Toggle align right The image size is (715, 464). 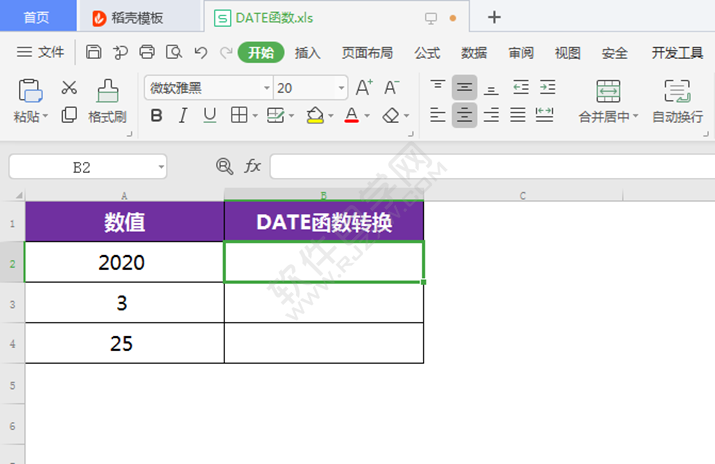491,115
